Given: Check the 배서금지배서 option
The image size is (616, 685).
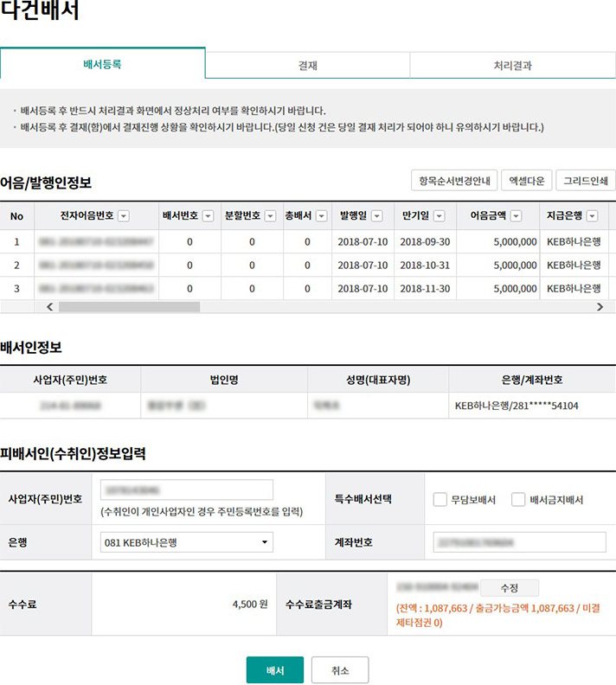Looking at the screenshot, I should (518, 499).
